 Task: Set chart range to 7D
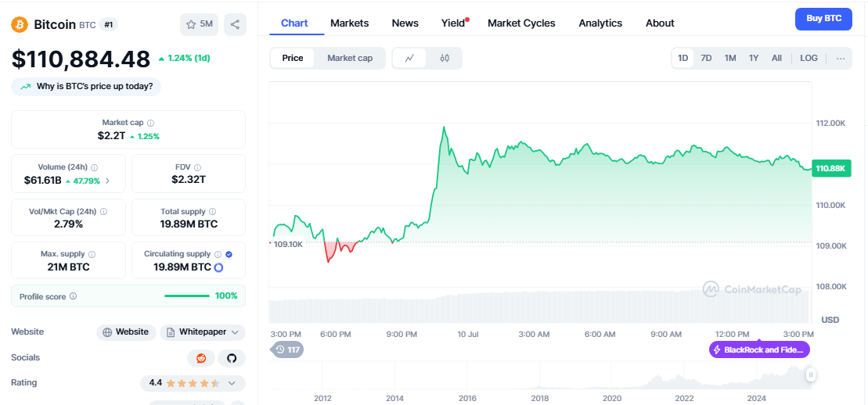(x=706, y=58)
